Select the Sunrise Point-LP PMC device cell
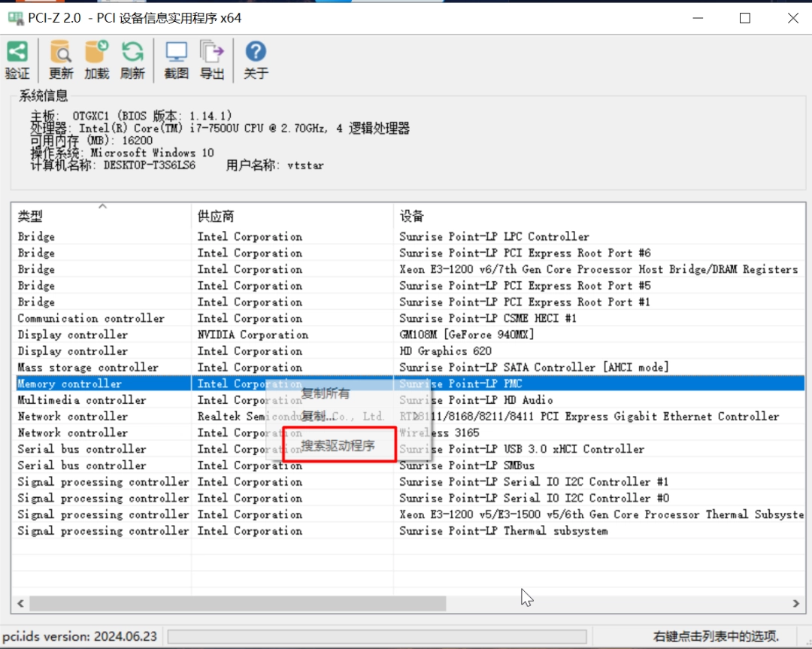812x649 pixels. click(599, 384)
